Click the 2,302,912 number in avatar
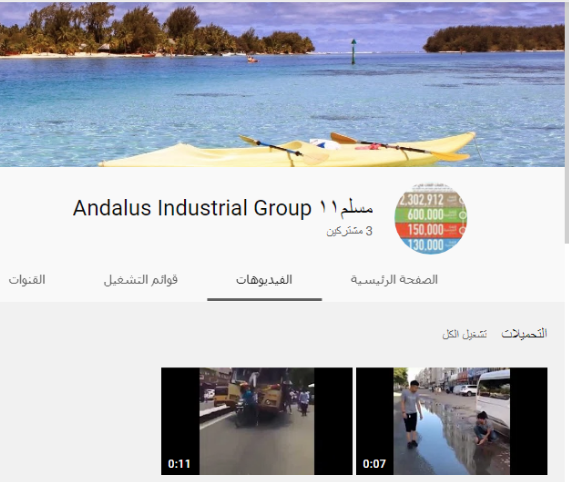Image resolution: width=569 pixels, height=482 pixels. 421,200
